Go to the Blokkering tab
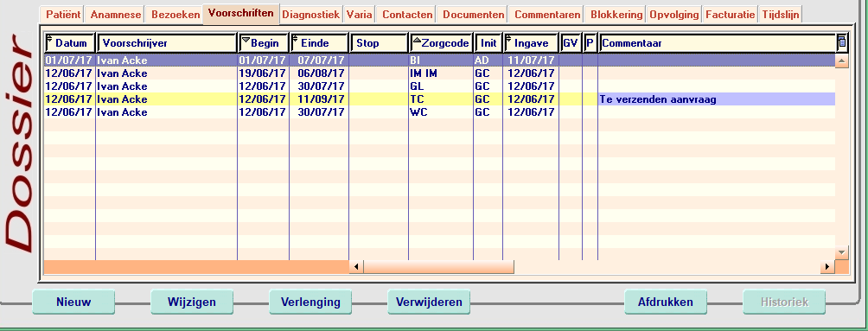The height and width of the screenshot is (331, 868). (616, 15)
